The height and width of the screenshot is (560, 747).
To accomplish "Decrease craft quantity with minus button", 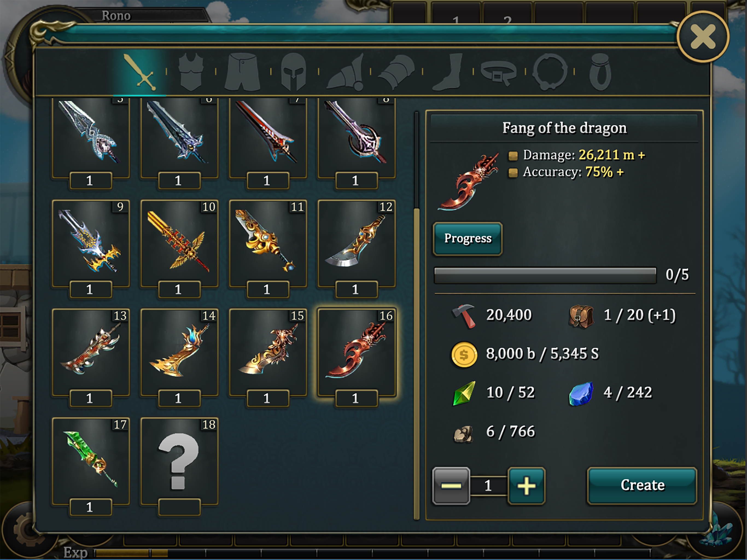I will tap(451, 486).
